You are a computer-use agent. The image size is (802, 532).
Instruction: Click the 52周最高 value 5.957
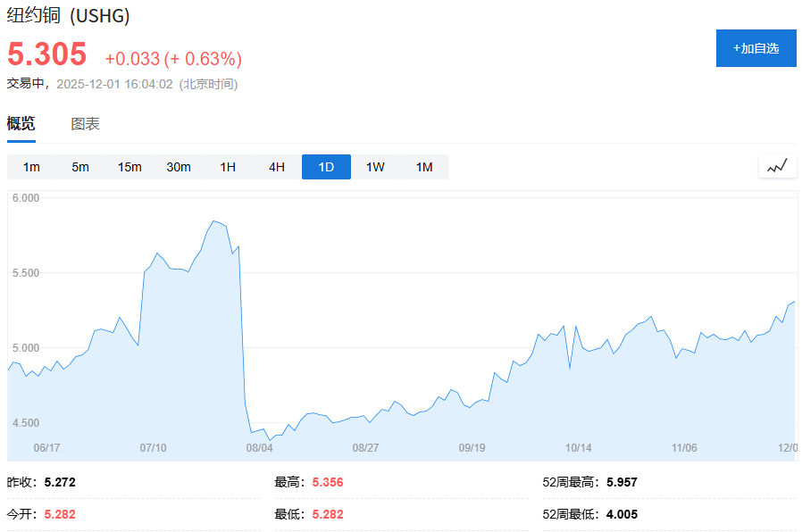[x=622, y=482]
